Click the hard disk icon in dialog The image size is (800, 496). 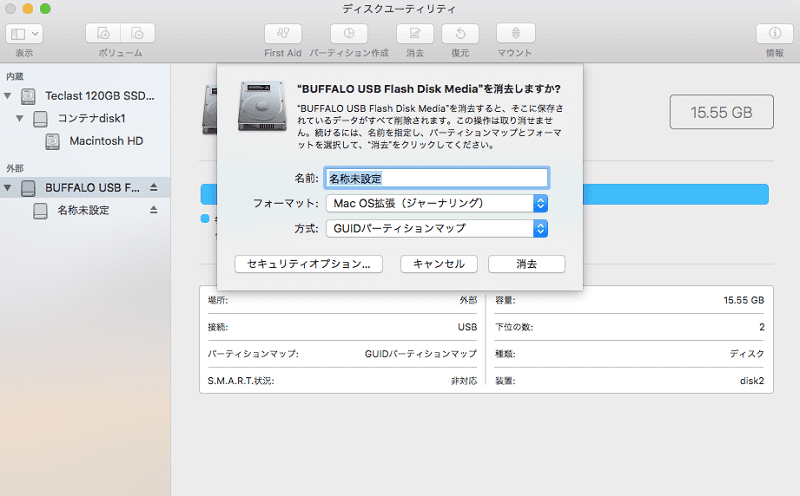[x=262, y=106]
